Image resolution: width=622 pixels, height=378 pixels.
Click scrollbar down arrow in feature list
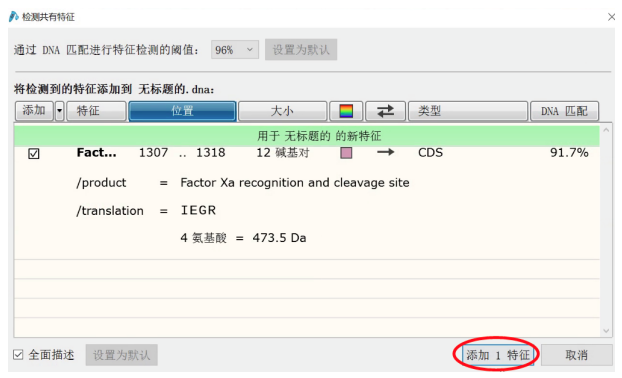coord(606,331)
